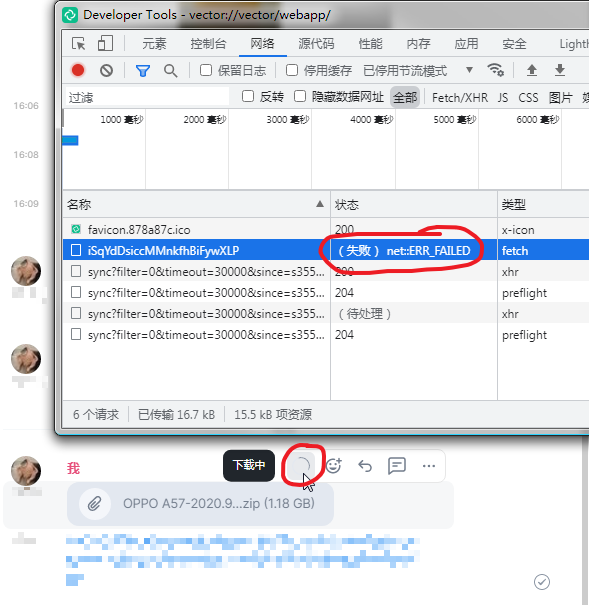
Task: Select the 全部 filter button
Action: pyautogui.click(x=405, y=97)
